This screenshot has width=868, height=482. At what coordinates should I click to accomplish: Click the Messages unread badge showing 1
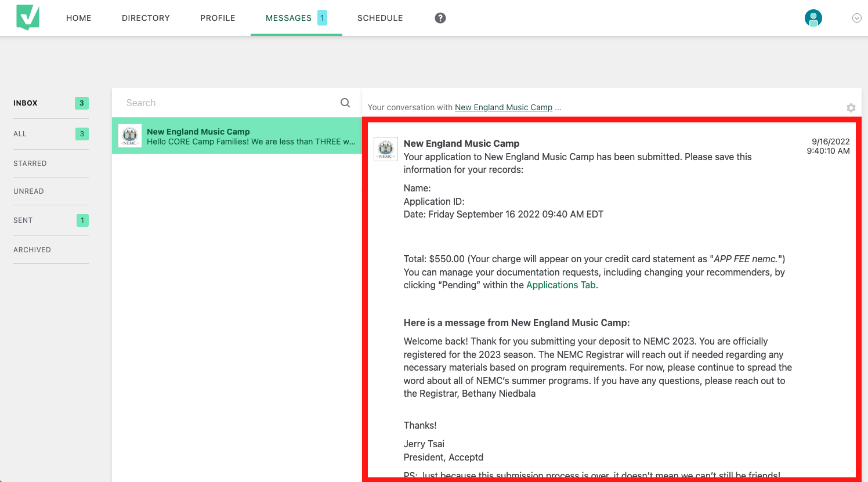pyautogui.click(x=322, y=18)
